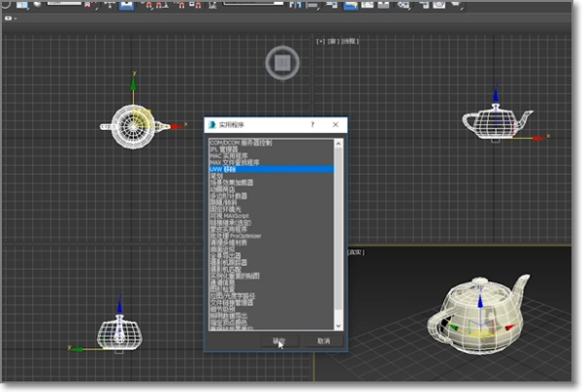
Task: Select the highlighted UVW 移除 entry
Action: [x=272, y=169]
